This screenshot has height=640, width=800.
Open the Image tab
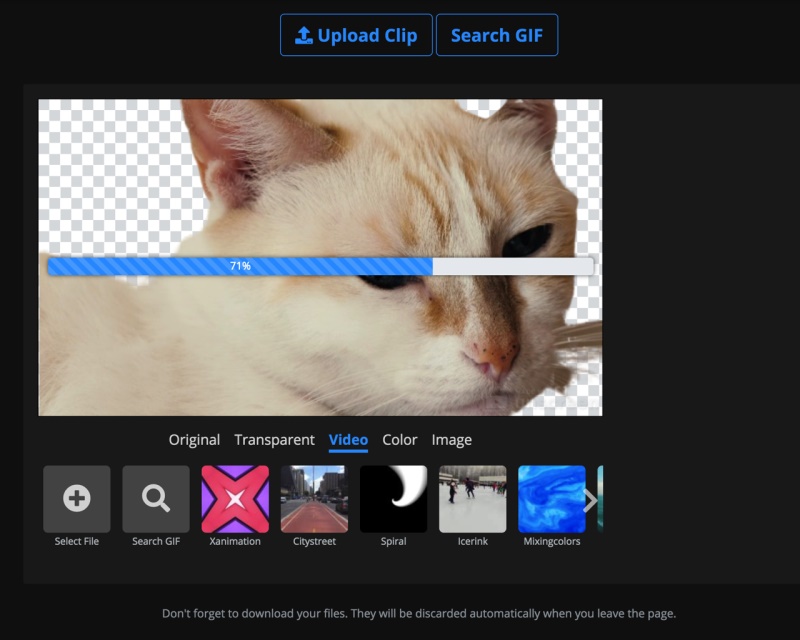click(451, 440)
